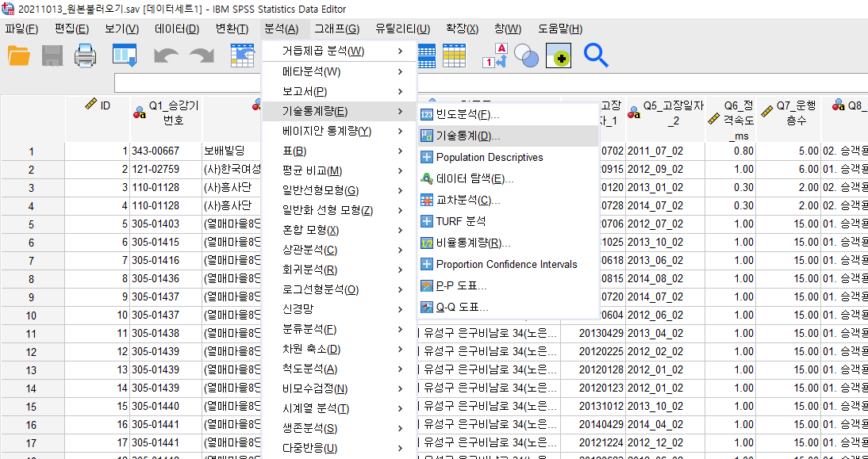The width and height of the screenshot is (868, 459).
Task: Open the 유틸리티(U) menu
Action: click(x=402, y=29)
